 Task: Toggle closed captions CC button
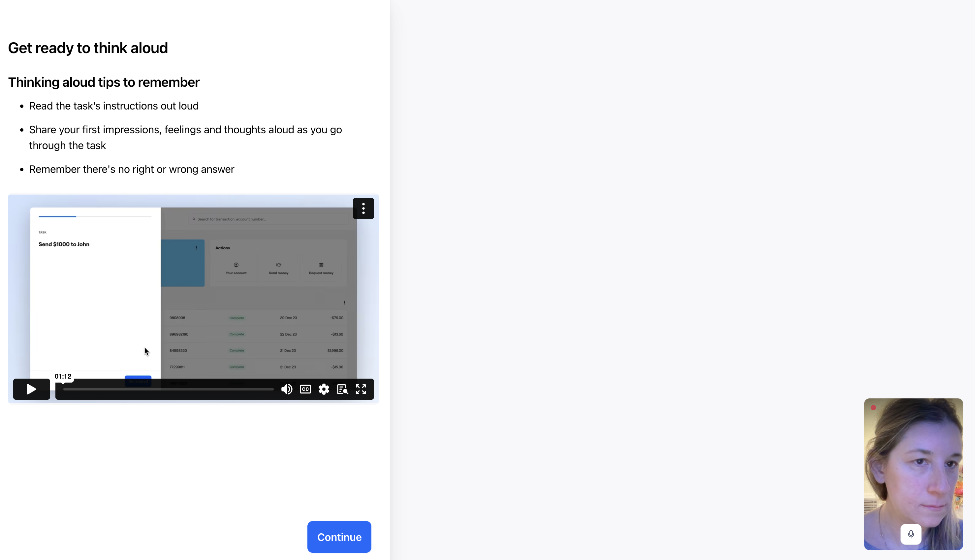305,389
